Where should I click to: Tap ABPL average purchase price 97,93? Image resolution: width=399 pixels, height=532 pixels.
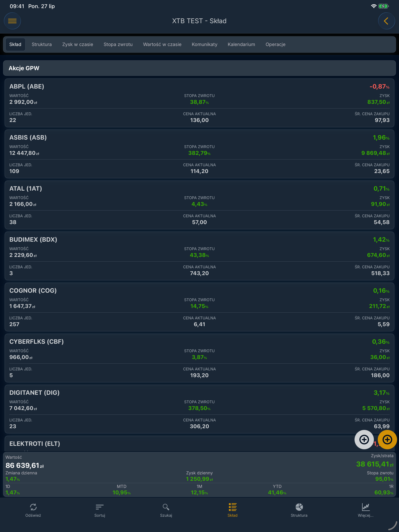pyautogui.click(x=382, y=120)
